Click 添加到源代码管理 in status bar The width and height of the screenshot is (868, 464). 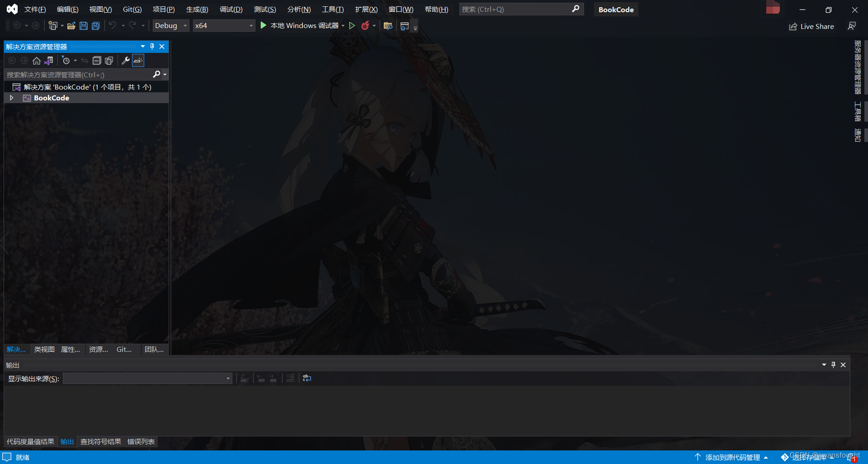[732, 457]
